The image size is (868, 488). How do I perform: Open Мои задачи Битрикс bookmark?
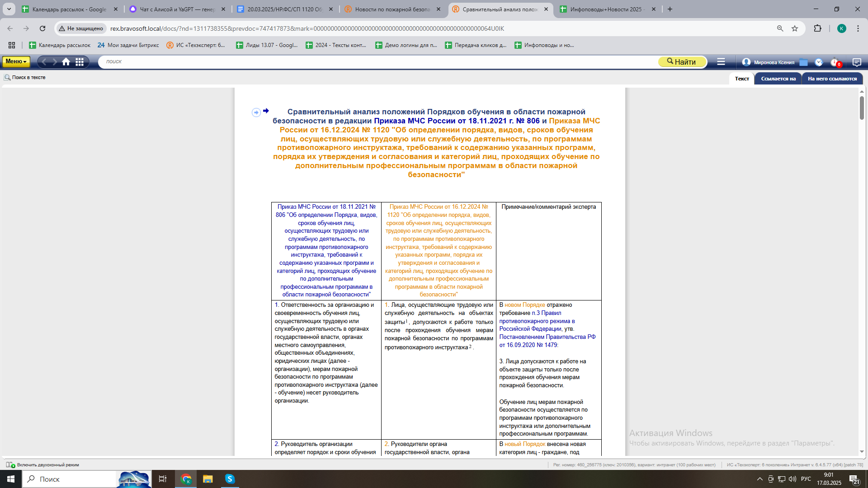(x=128, y=45)
